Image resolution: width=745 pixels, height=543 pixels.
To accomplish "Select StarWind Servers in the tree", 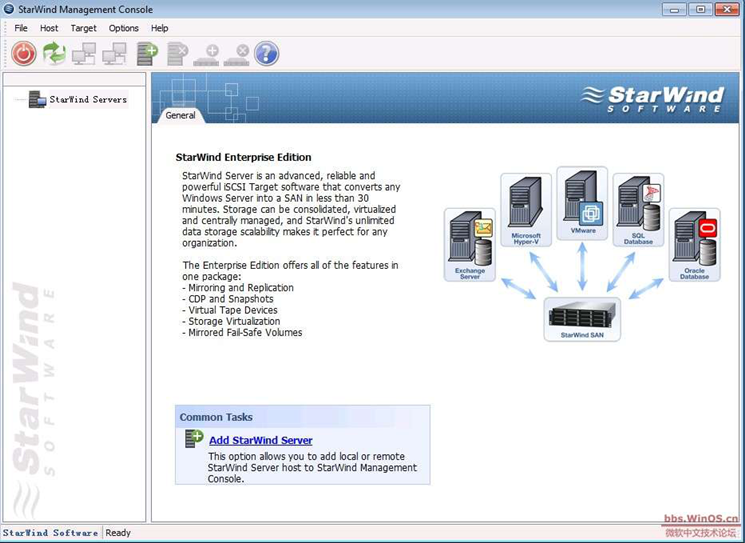I will click(x=88, y=99).
